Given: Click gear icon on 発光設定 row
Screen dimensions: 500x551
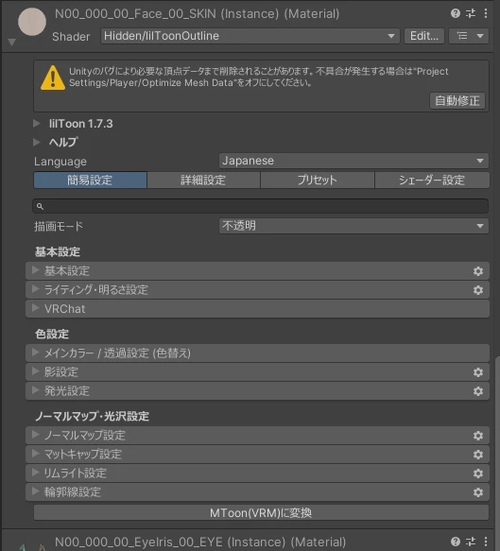Looking at the screenshot, I should point(478,391).
